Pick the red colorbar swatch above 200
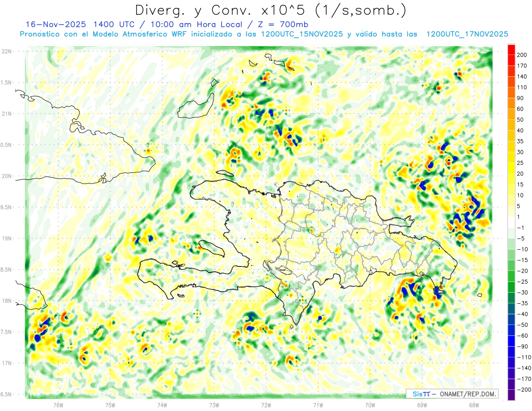 pyautogui.click(x=511, y=50)
